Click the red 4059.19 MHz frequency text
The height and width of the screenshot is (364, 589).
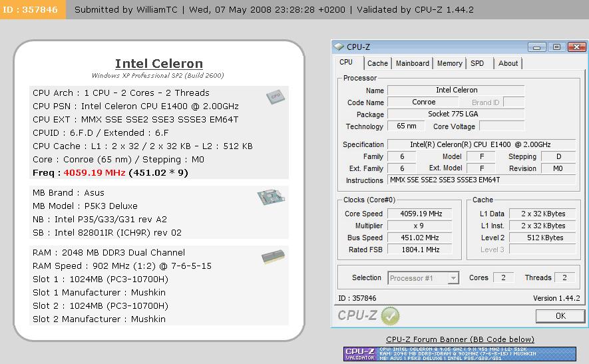tap(95, 173)
